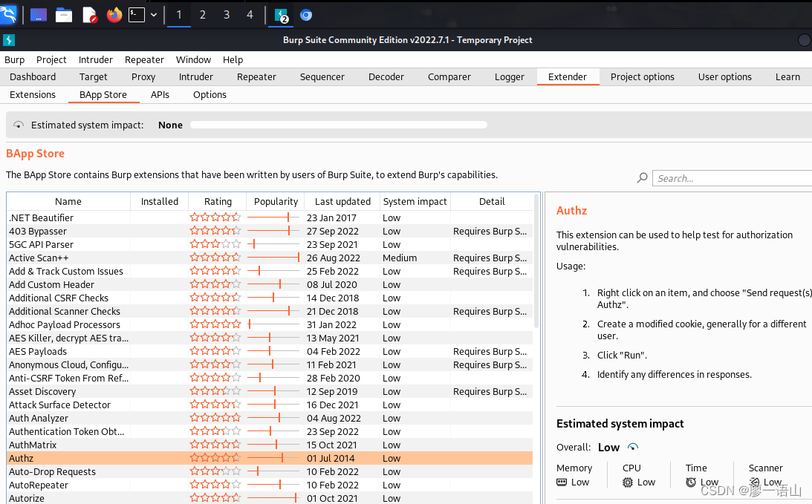Viewport: 812px width, 504px height.
Task: Click the popularity bar of Autorize
Action: 273,498
